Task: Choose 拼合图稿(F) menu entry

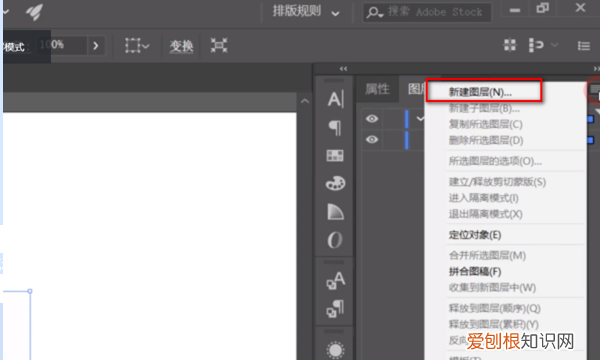Action: [x=475, y=272]
